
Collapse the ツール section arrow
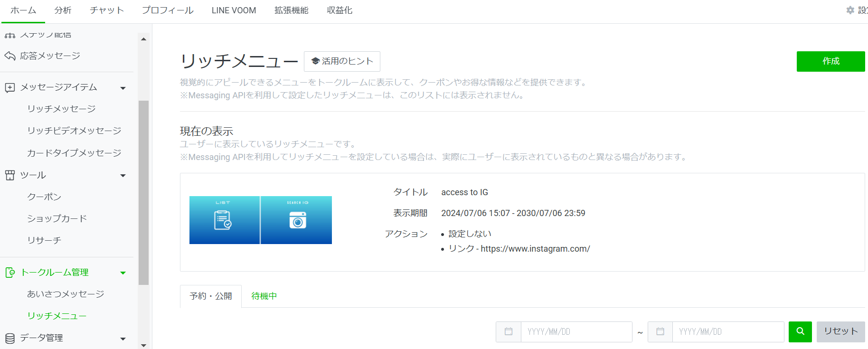pos(123,176)
